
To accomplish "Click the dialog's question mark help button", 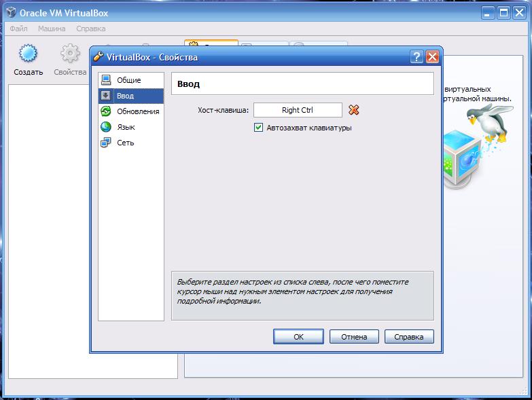I will [x=416, y=56].
